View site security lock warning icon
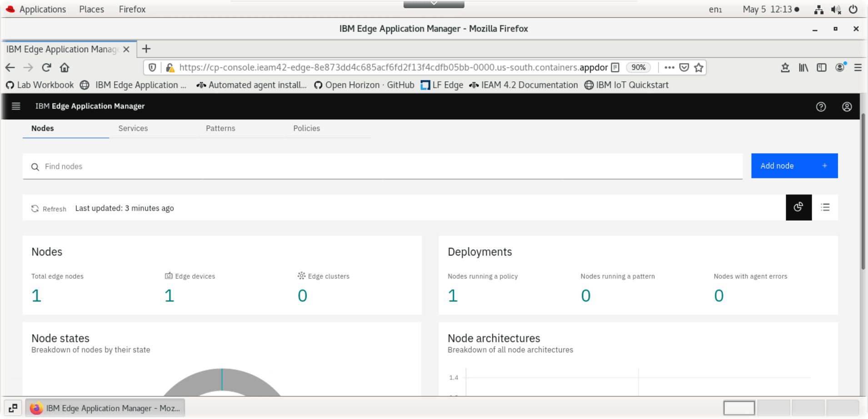Viewport: 868px width, 419px height. 170,68
